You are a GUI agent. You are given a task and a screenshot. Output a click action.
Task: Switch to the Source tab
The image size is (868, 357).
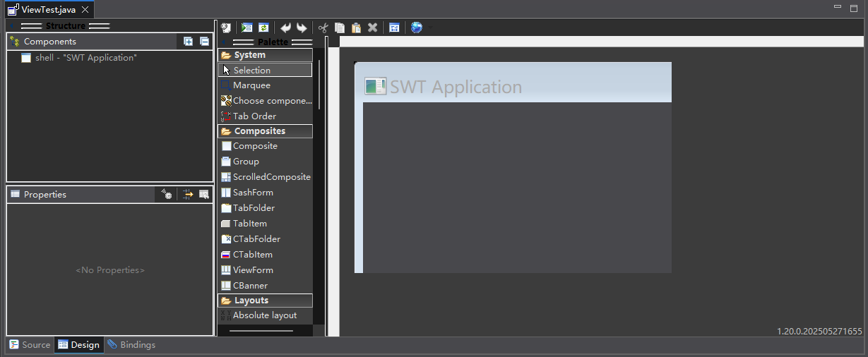tap(30, 345)
